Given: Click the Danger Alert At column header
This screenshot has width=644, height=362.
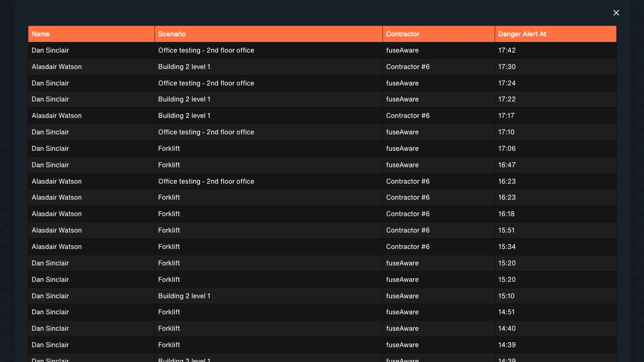Looking at the screenshot, I should (522, 34).
